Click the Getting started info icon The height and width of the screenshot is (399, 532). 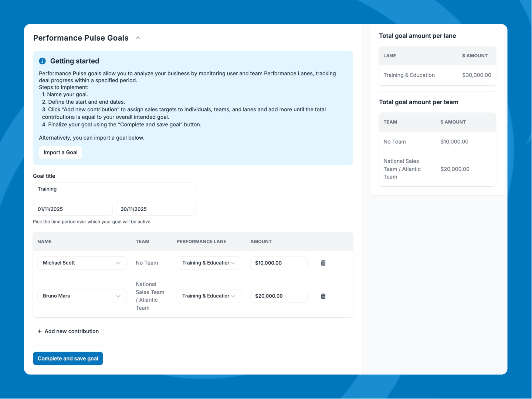pos(43,61)
